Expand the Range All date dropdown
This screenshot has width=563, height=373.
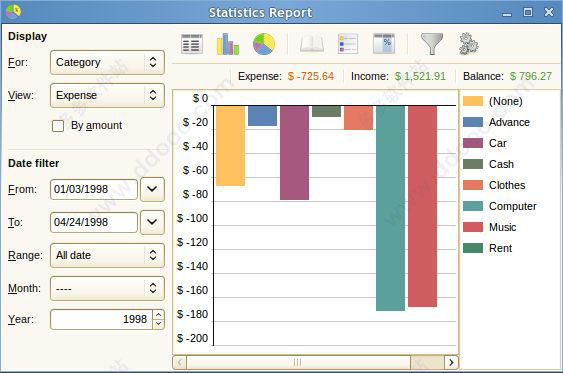click(107, 256)
